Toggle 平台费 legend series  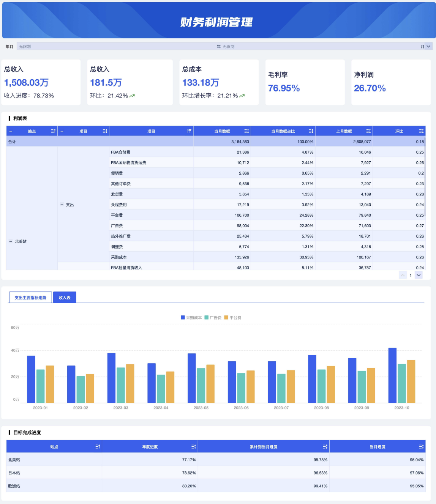pyautogui.click(x=233, y=318)
